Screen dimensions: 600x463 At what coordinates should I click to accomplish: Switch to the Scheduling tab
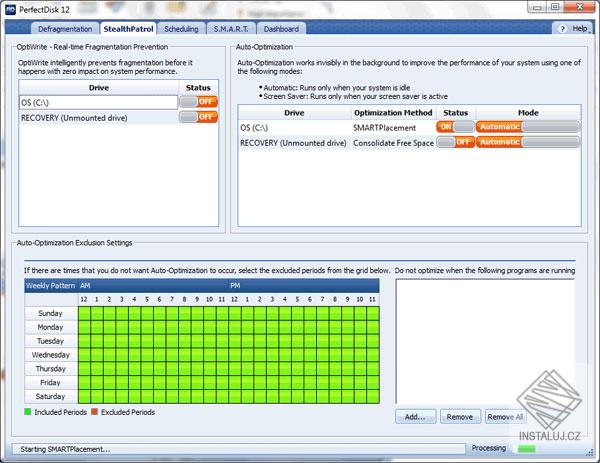click(181, 29)
